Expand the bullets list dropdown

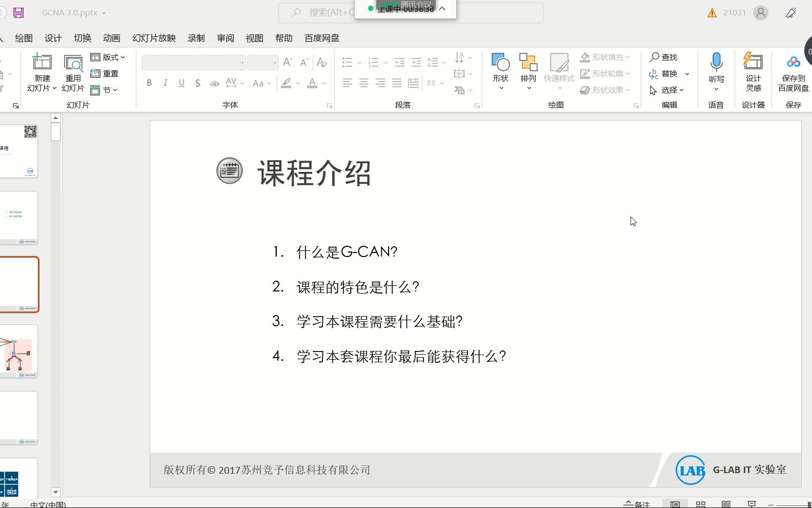coord(359,63)
